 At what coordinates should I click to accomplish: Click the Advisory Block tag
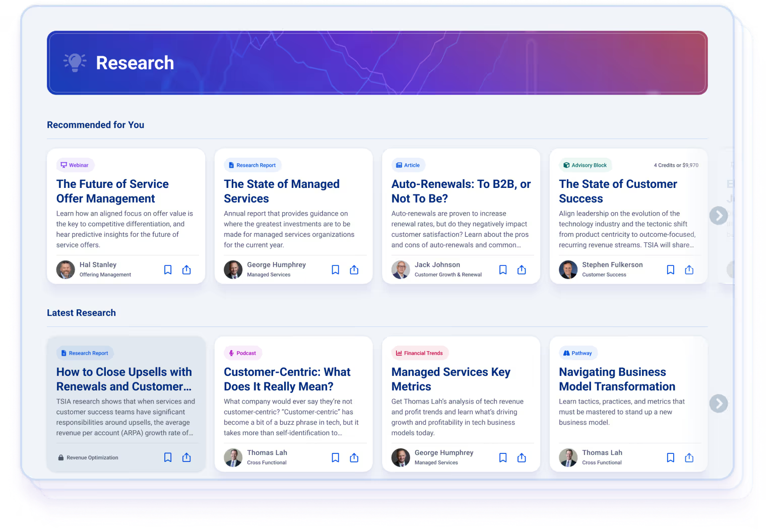(586, 165)
